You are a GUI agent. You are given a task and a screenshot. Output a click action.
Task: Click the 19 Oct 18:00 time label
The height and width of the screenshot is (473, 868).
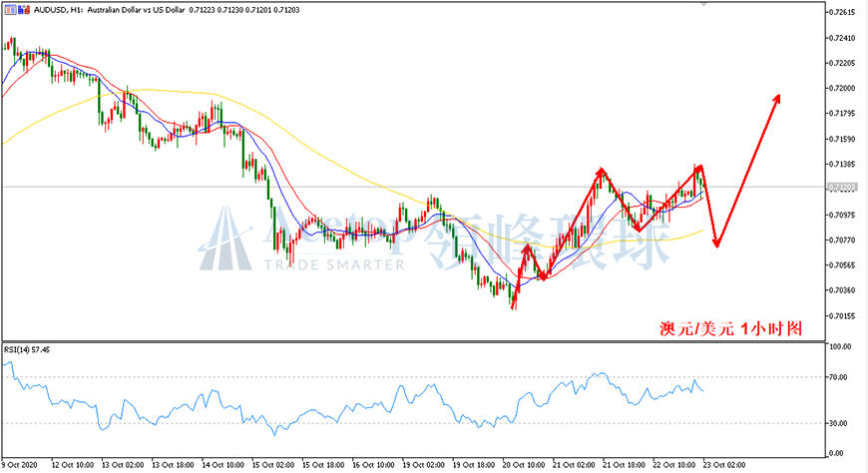click(x=475, y=465)
